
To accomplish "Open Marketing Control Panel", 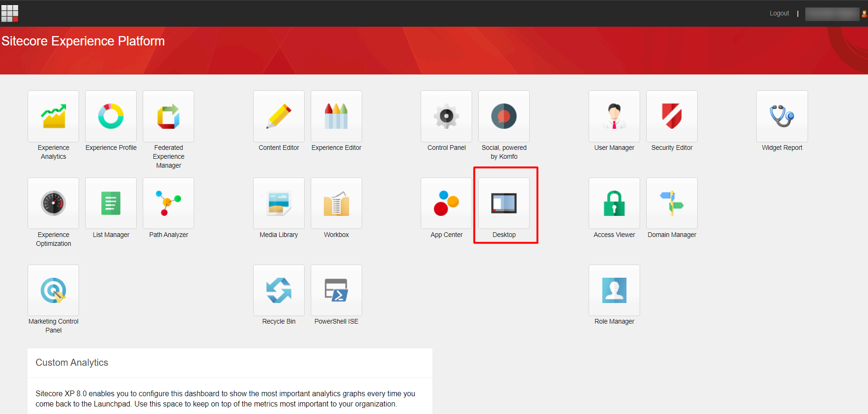I will [53, 290].
